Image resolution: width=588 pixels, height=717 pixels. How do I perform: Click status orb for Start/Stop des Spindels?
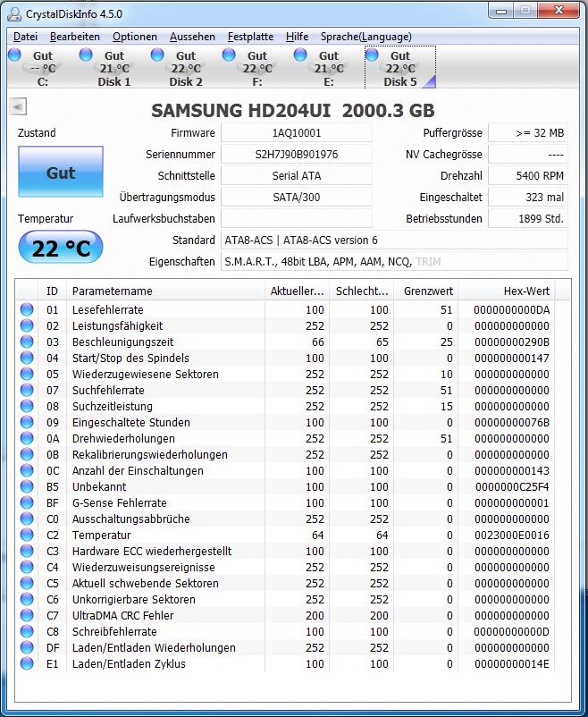pos(27,358)
